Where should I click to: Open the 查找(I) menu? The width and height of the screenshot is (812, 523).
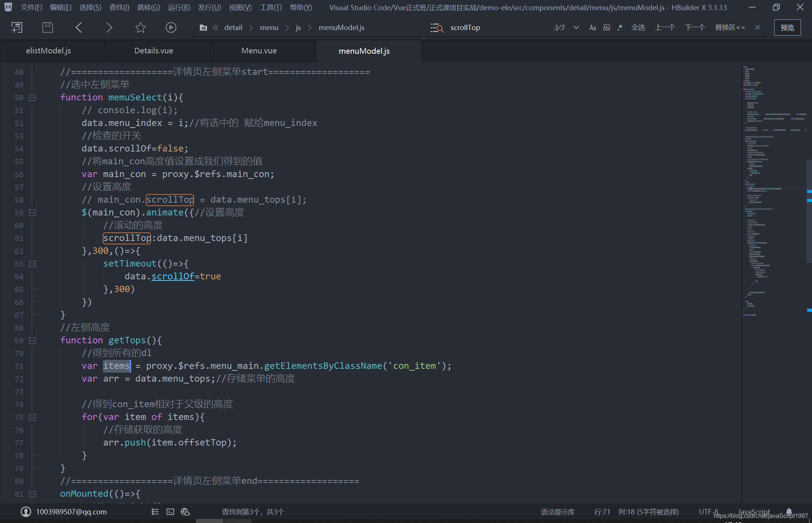pos(119,8)
